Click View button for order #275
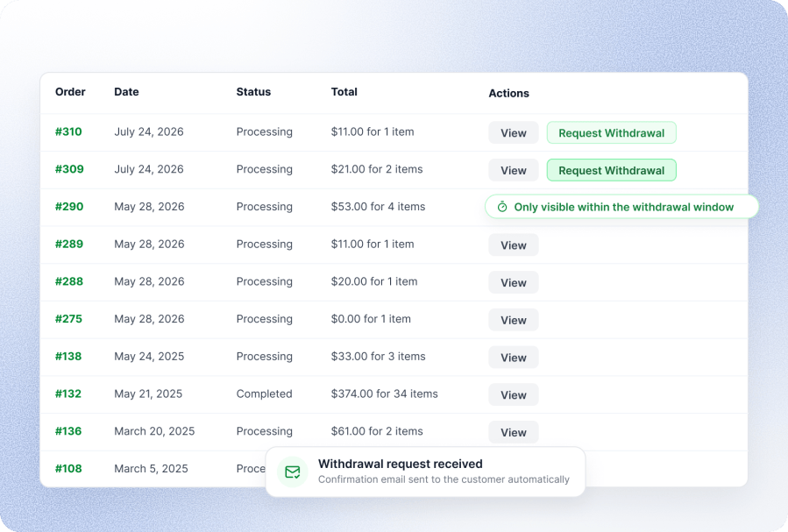 point(514,320)
